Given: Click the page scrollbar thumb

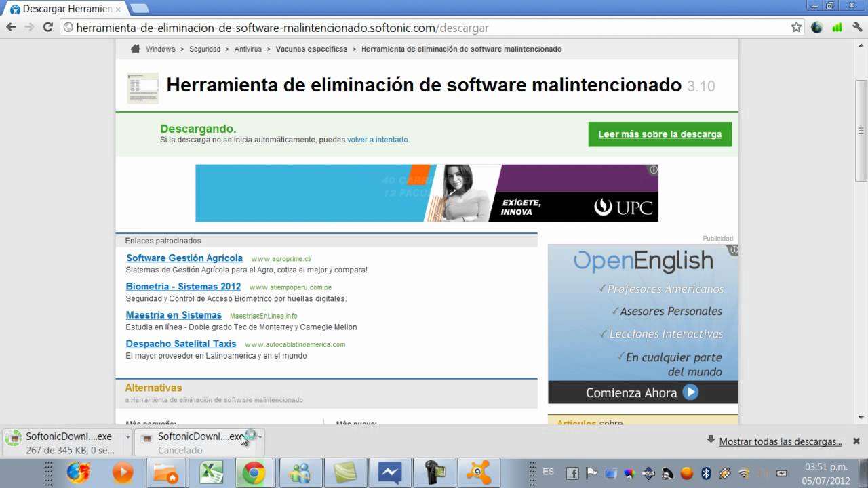Looking at the screenshot, I should 861,131.
